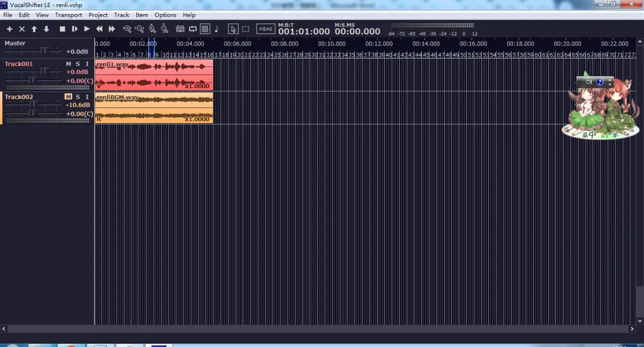Screen dimensions: 644x347
Task: Select the dashed rectangle selection tool
Action: click(x=246, y=29)
